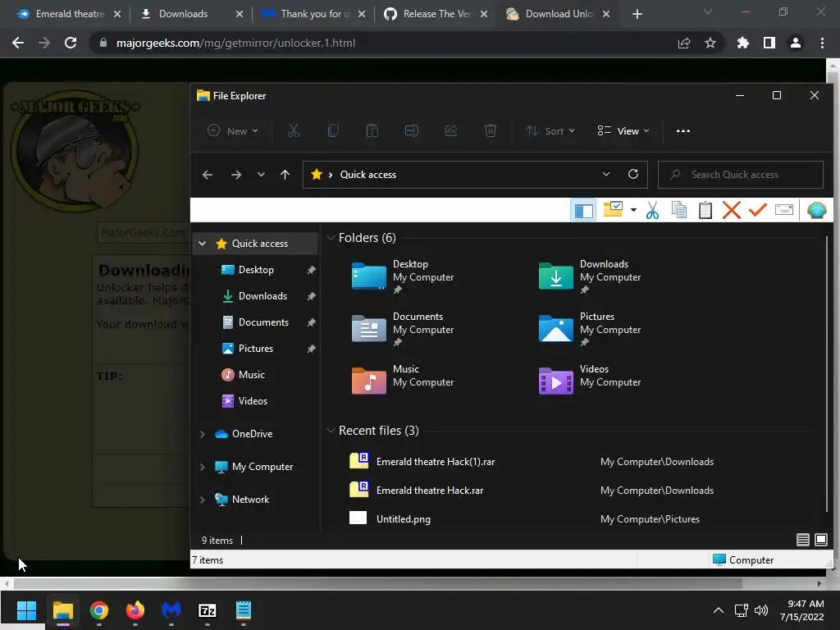Viewport: 840px width, 630px height.
Task: Open the folder options icon in the Classic toolbar
Action: [613, 209]
